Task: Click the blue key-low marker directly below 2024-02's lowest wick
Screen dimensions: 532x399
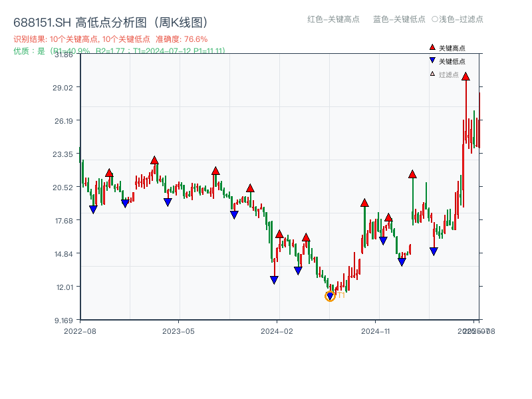Action: (274, 280)
